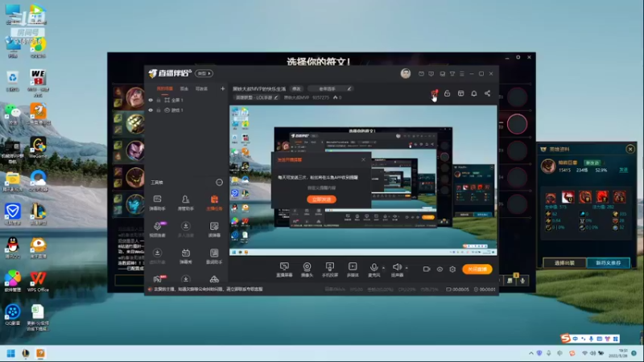This screenshot has width=644, height=362.
Task: Open the mail icon in title bar
Action: 421,74
